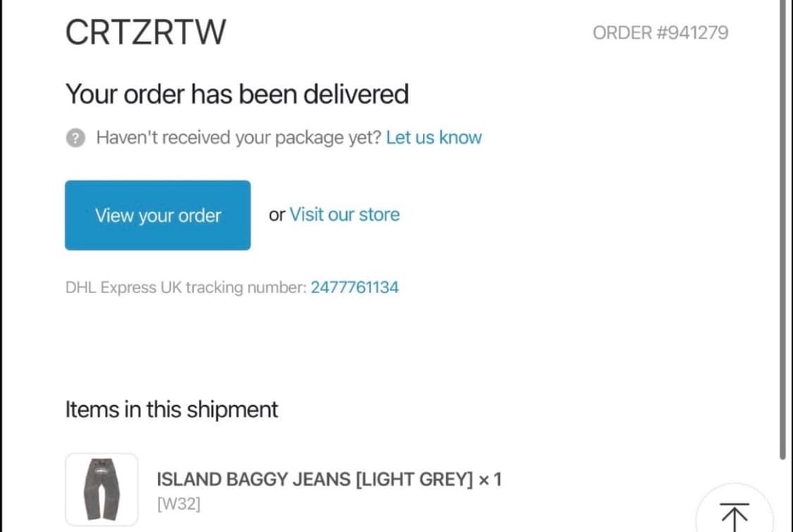Screen dimensions: 793x532
Task: Open DHL tracking number 2477761134 link
Action: click(354, 287)
